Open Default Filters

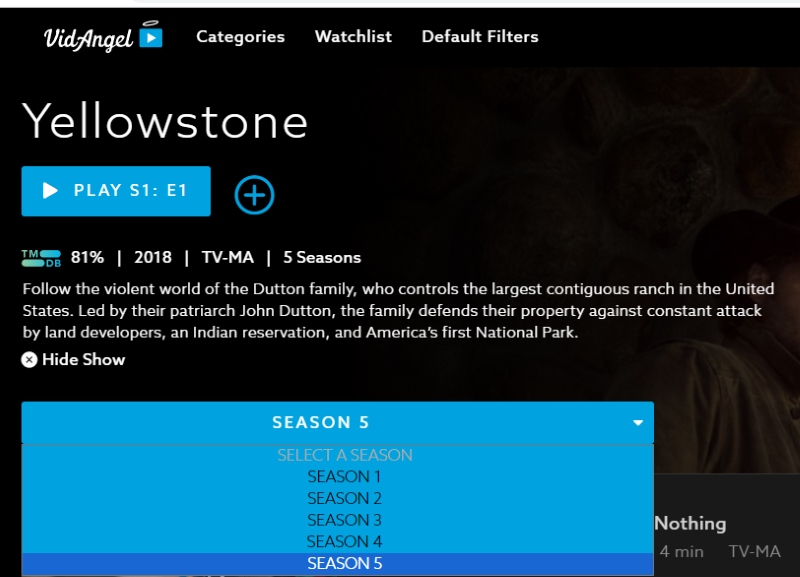[x=480, y=36]
